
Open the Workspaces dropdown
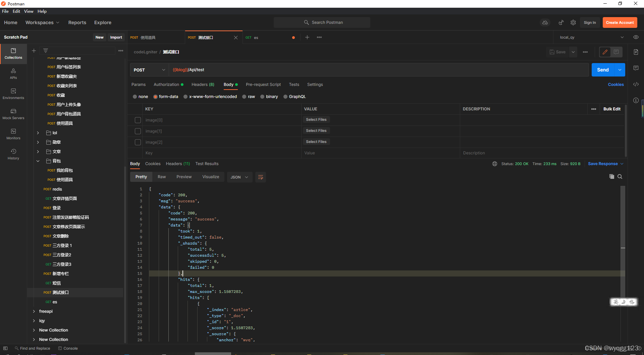tap(42, 22)
